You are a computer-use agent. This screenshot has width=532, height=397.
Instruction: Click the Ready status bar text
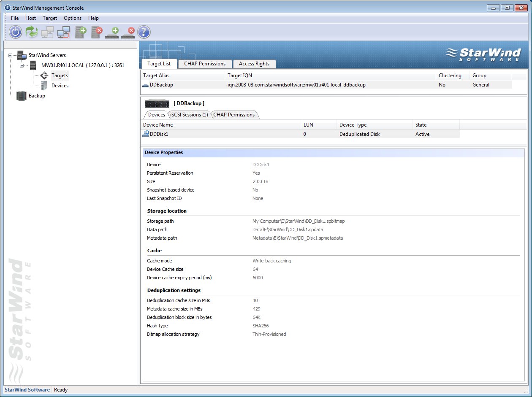point(61,390)
